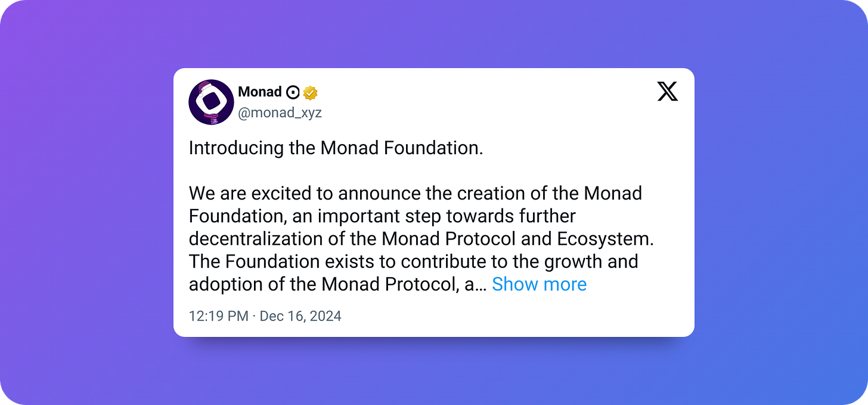868x405 pixels.
Task: Expand the truncated tweet text with Show more
Action: (539, 284)
